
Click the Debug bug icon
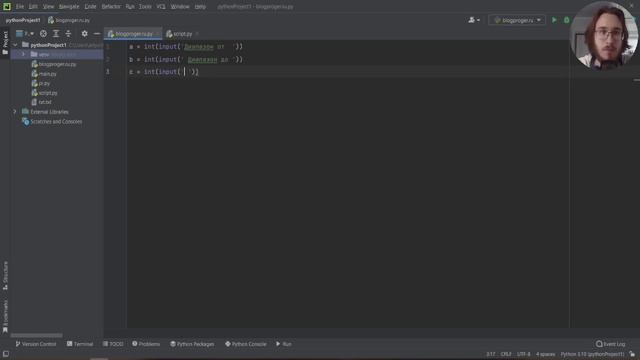tap(567, 20)
